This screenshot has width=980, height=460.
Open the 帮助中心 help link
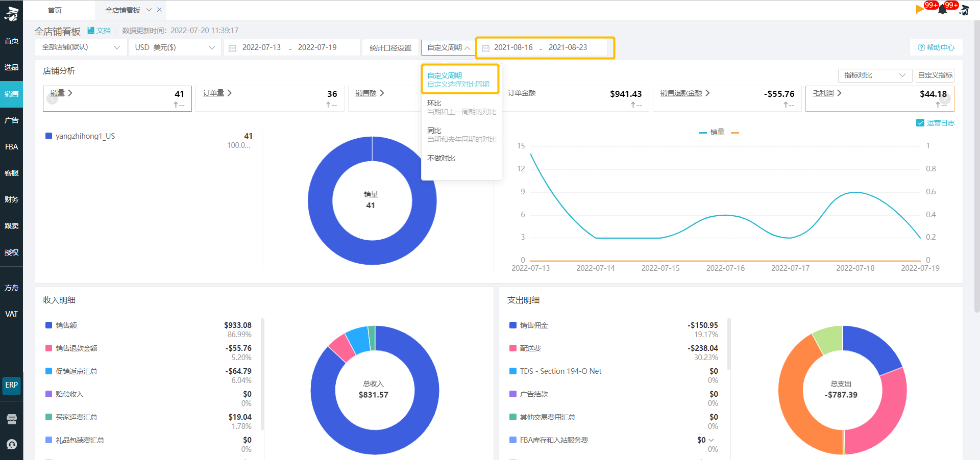[936, 47]
